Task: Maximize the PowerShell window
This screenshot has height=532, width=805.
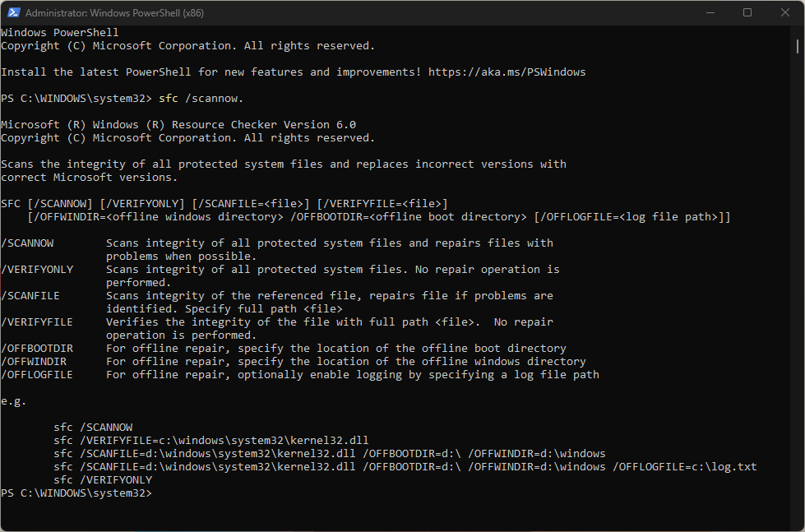Action: click(747, 12)
